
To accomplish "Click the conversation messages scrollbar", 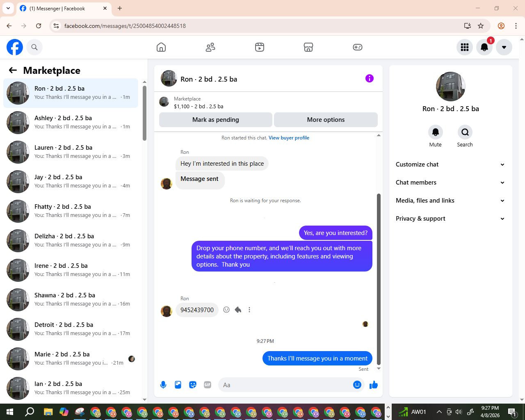I will click(379, 279).
